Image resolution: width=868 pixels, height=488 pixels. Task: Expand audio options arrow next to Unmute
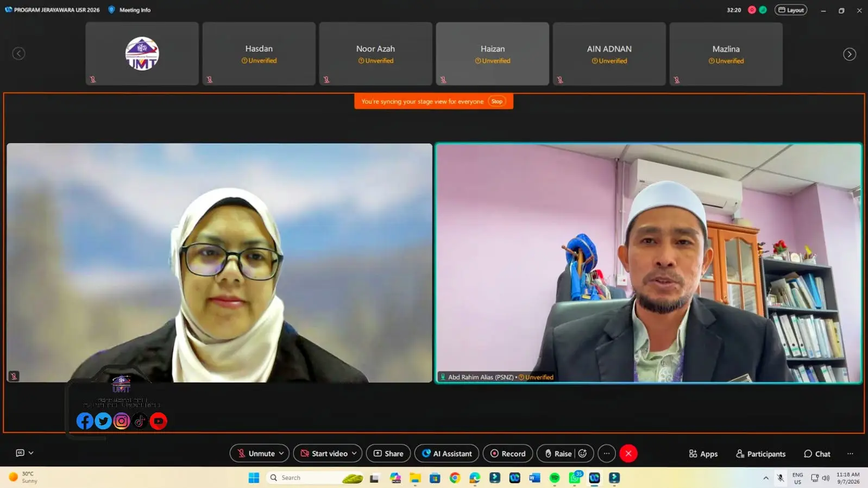click(x=281, y=453)
